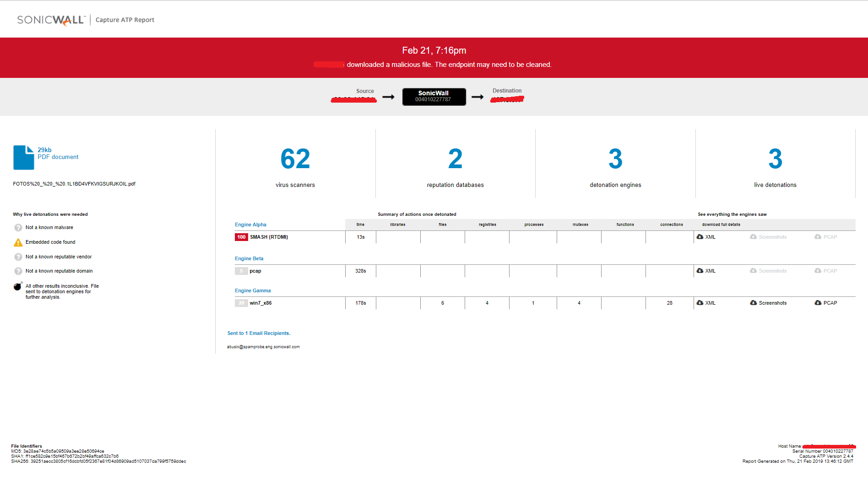Image resolution: width=868 pixels, height=482 pixels.
Task: Click the 'connections' column header
Action: (671, 225)
